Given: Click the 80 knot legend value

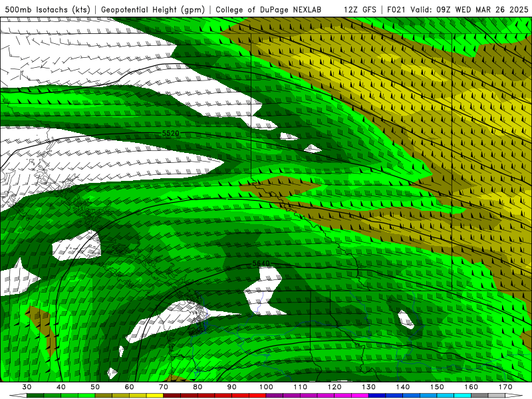Looking at the screenshot, I should tap(198, 387).
